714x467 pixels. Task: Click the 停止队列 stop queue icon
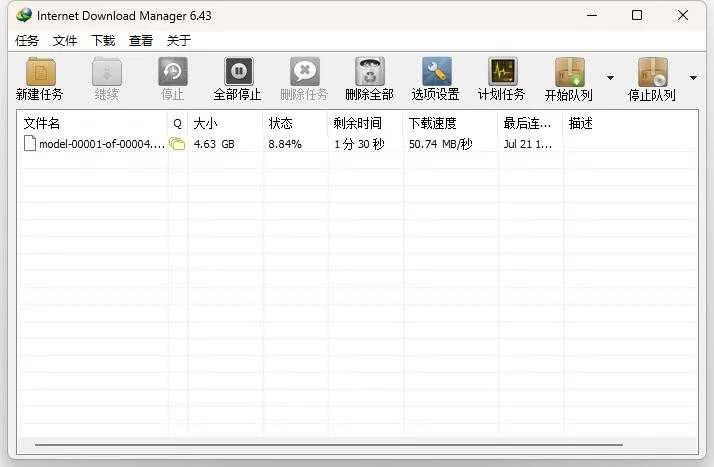(x=653, y=72)
